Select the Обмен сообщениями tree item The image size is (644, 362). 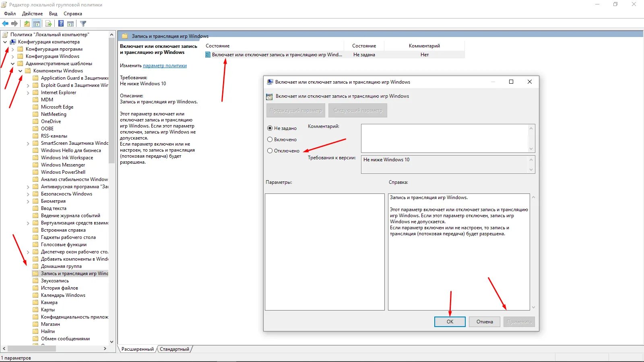pyautogui.click(x=65, y=339)
